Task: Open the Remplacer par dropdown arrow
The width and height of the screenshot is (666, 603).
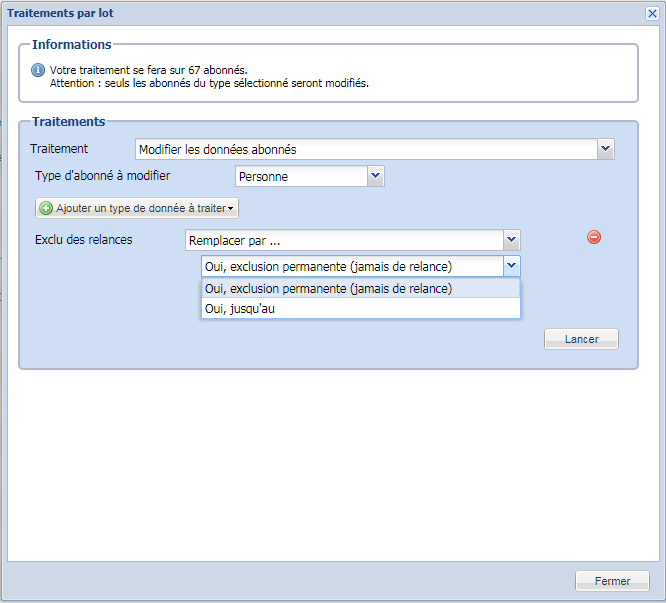Action: click(x=511, y=240)
